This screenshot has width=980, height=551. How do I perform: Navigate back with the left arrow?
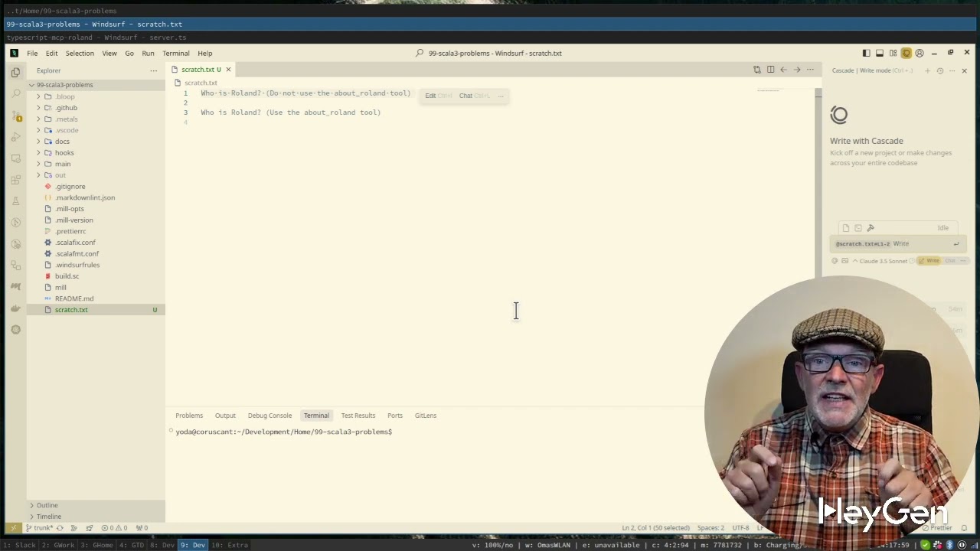(x=783, y=70)
